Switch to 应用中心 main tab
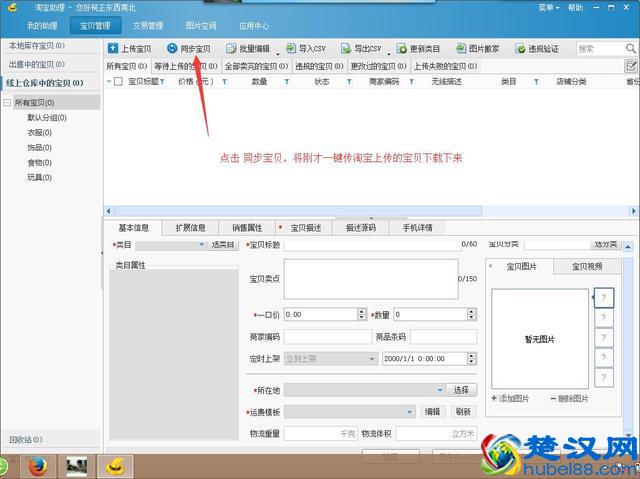 (x=254, y=26)
